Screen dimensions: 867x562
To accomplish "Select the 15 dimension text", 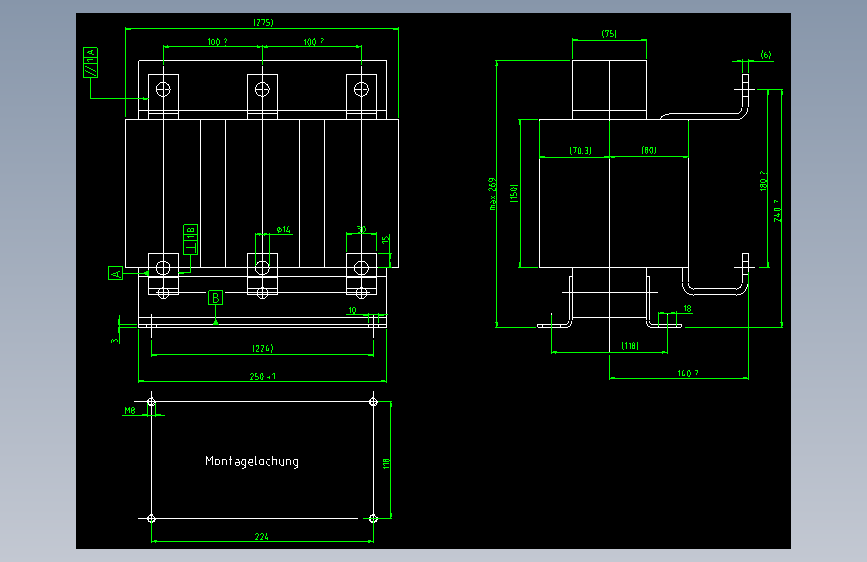I will coord(385,240).
